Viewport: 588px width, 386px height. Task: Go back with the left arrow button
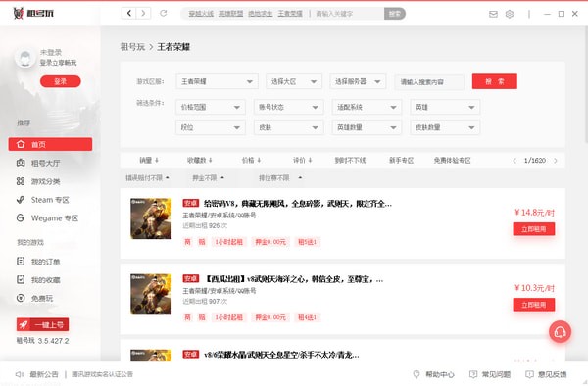tap(129, 13)
